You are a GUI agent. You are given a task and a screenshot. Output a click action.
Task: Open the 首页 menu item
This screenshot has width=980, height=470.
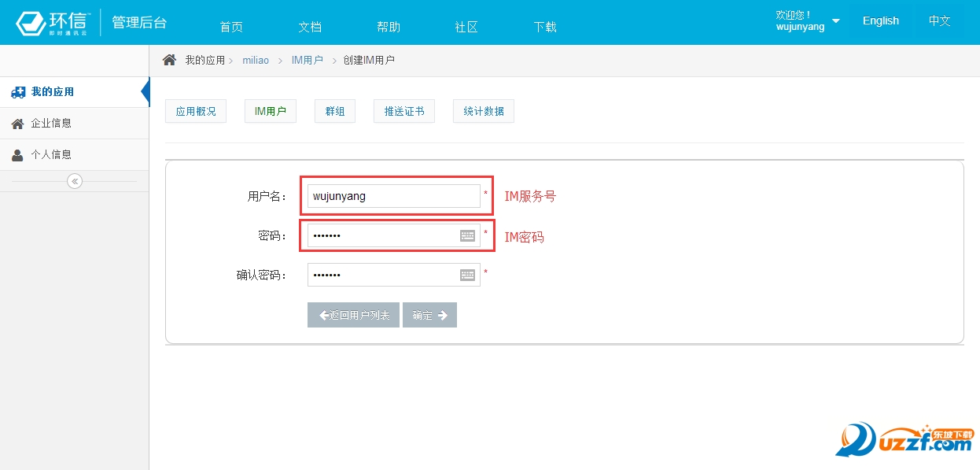(x=231, y=27)
